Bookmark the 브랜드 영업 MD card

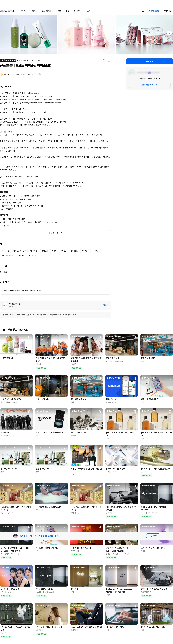[x=29, y=337]
